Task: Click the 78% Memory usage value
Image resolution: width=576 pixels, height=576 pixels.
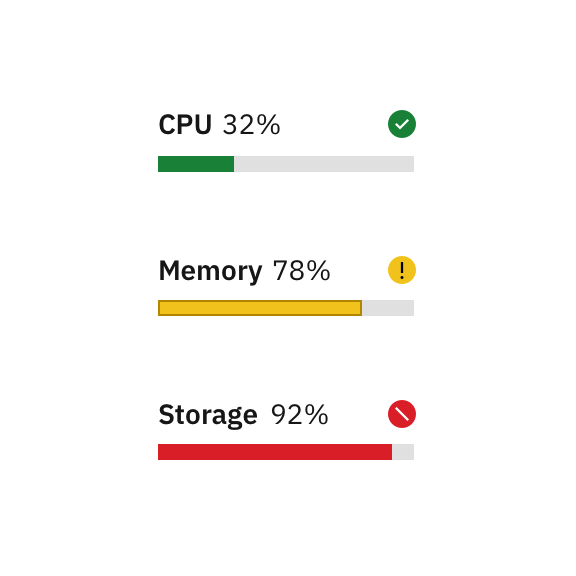Action: pyautogui.click(x=302, y=271)
